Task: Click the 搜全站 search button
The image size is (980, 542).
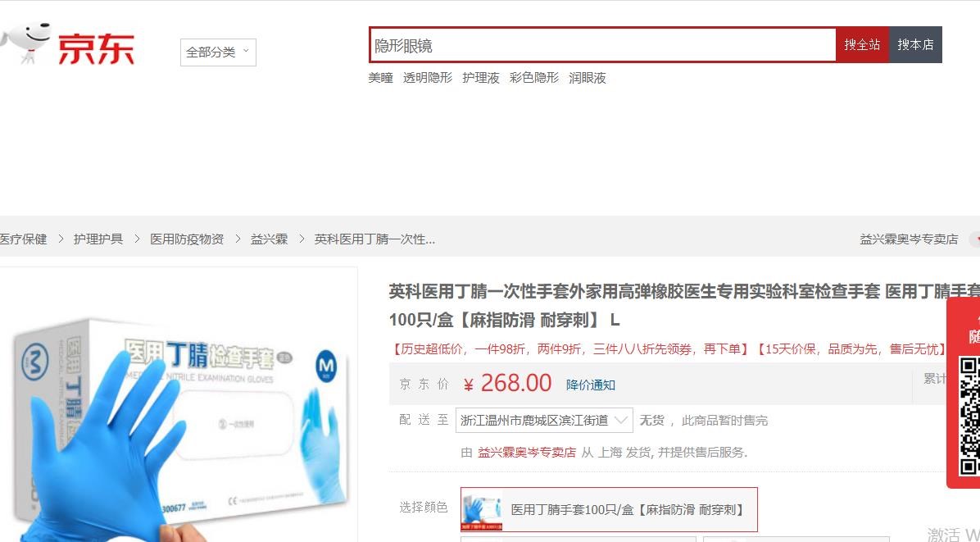Action: pos(862,45)
